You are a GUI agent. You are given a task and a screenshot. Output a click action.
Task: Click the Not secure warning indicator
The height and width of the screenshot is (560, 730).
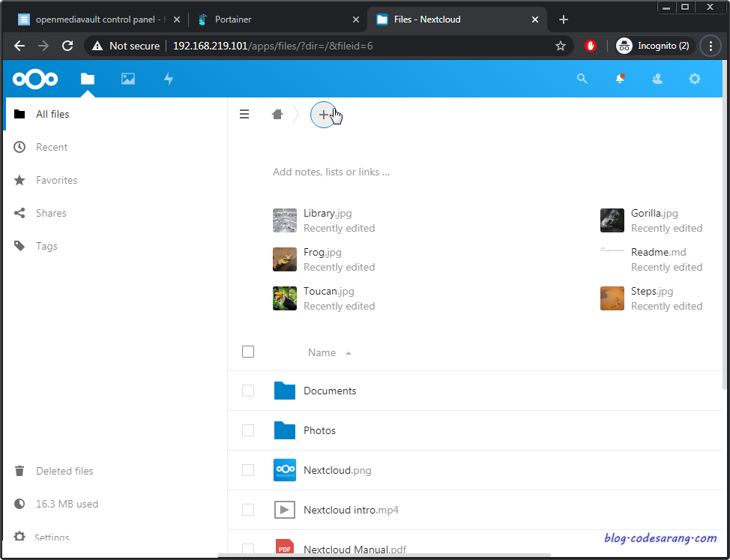pyautogui.click(x=126, y=46)
